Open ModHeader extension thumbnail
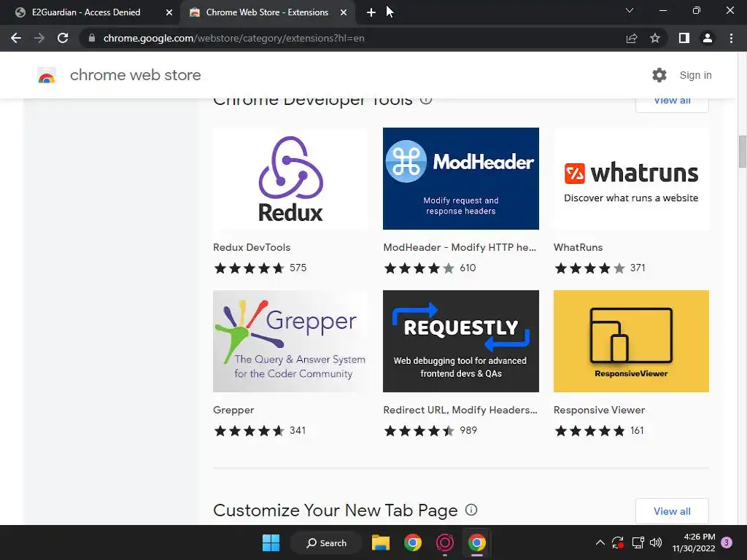Viewport: 747px width, 560px height. (x=461, y=179)
